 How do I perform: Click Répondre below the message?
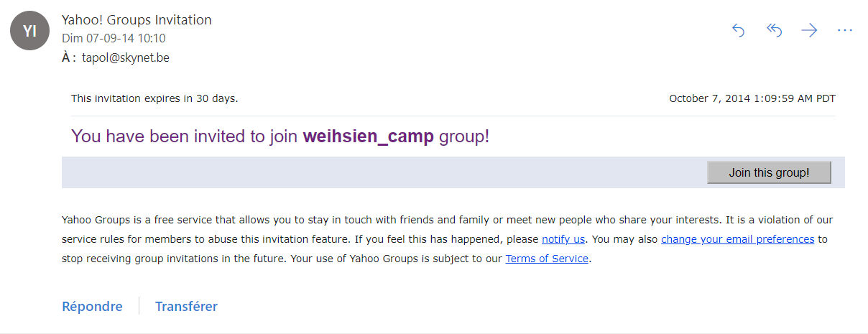click(92, 306)
